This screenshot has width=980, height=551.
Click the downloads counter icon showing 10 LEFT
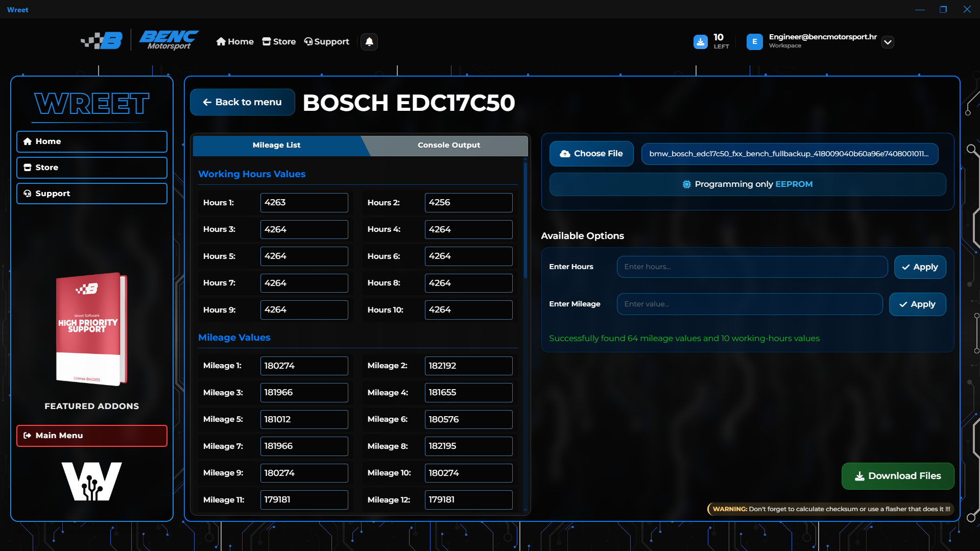[x=701, y=42]
